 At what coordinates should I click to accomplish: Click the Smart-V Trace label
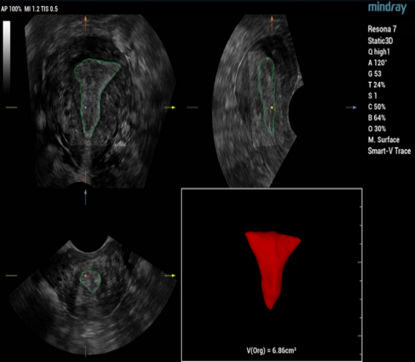tap(389, 151)
